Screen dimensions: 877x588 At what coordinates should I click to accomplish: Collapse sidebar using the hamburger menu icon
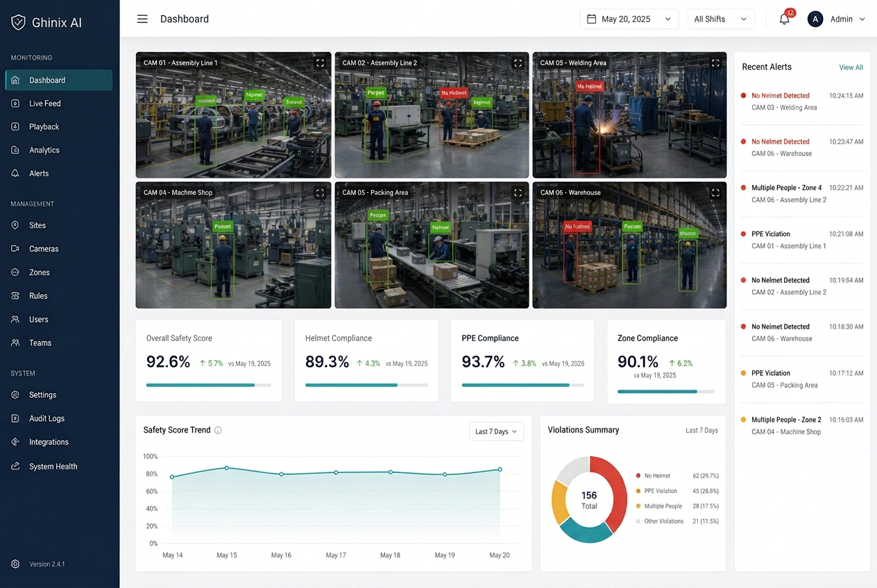pyautogui.click(x=142, y=19)
